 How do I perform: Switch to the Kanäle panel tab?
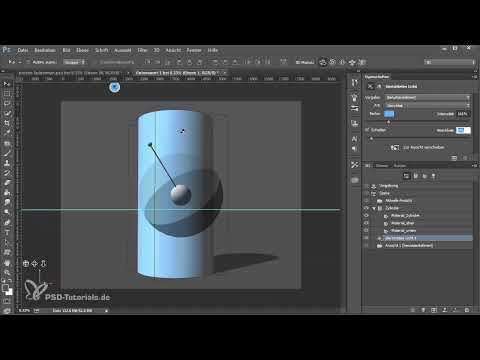click(x=399, y=166)
